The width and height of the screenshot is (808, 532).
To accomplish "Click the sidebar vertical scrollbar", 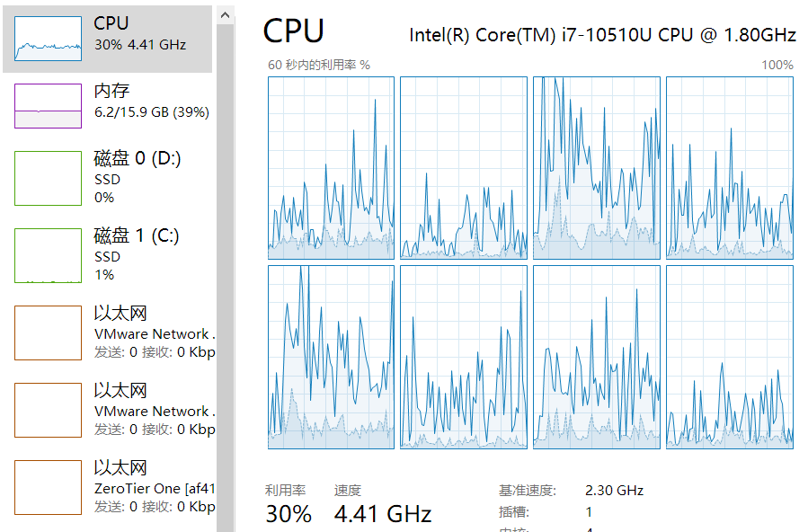I will pyautogui.click(x=226, y=270).
